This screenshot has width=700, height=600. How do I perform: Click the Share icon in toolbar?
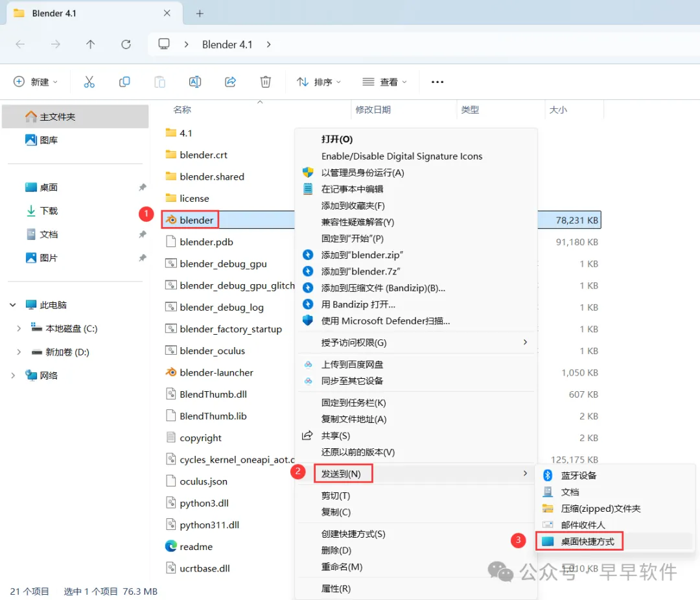pyautogui.click(x=230, y=82)
